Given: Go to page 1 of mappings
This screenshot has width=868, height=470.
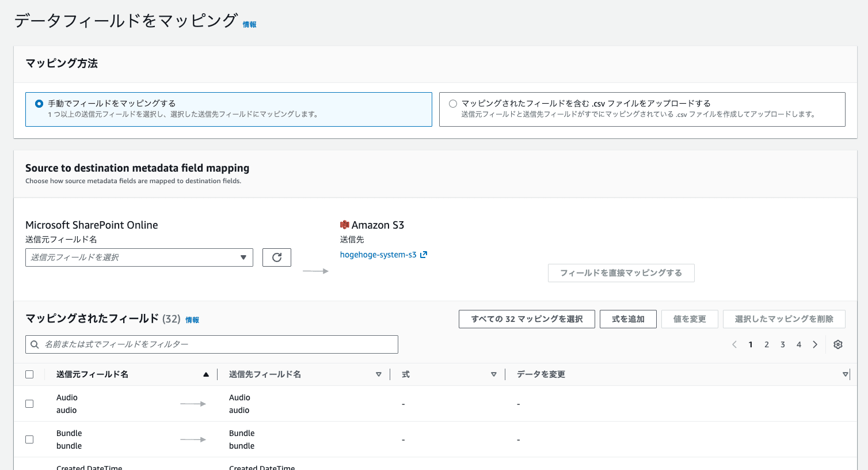Looking at the screenshot, I should pos(751,344).
